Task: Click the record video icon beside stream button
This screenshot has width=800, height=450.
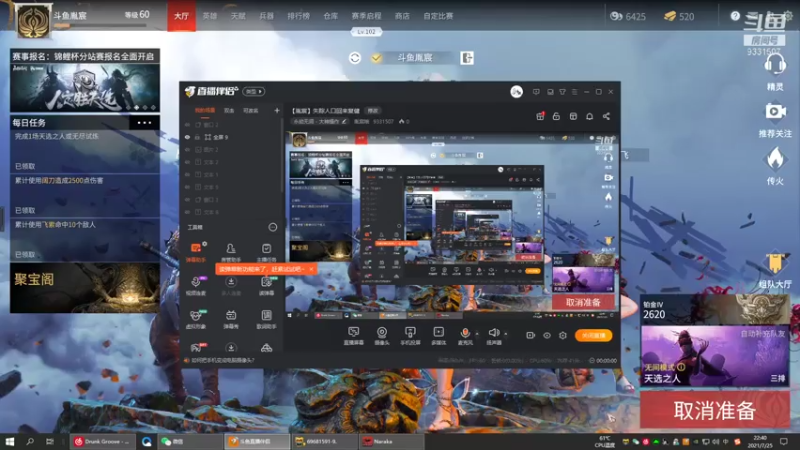Action: (531, 335)
